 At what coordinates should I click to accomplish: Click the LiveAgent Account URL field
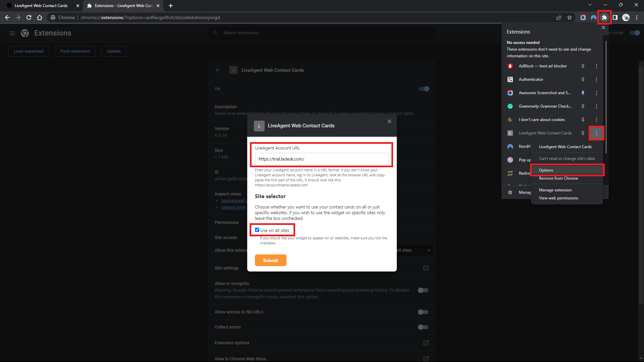pyautogui.click(x=321, y=159)
